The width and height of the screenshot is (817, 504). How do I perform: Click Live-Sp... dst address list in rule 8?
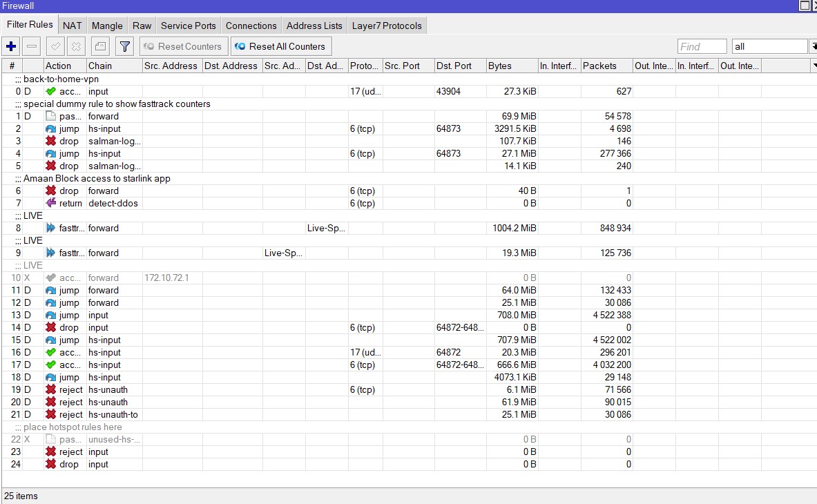326,228
